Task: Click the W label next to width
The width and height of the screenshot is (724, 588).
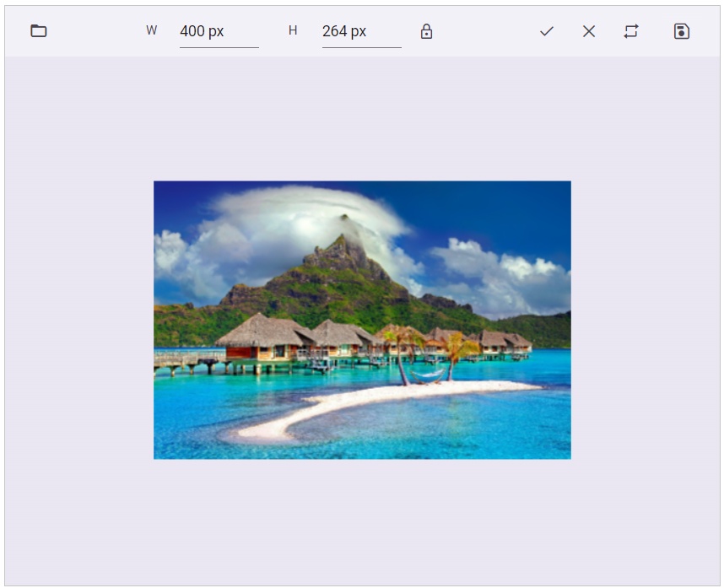Action: point(151,30)
